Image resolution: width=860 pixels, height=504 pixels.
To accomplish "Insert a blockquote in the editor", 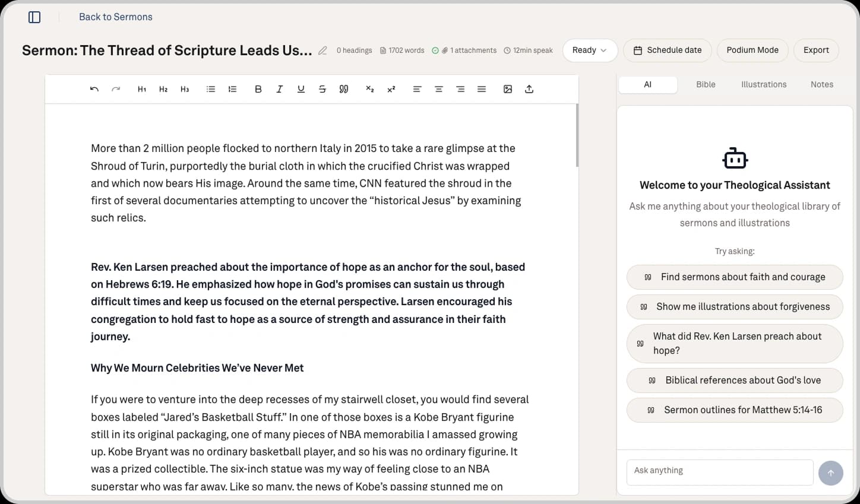I will 344,89.
